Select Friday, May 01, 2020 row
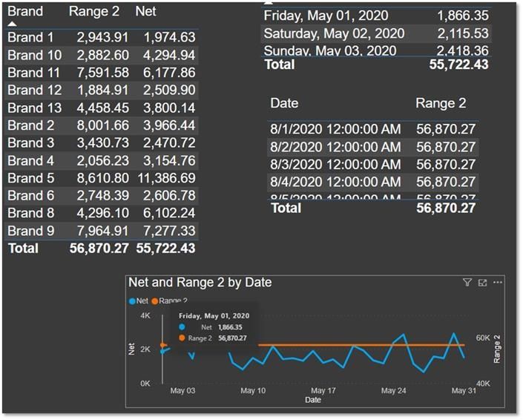This screenshot has width=523, height=420. click(376, 16)
